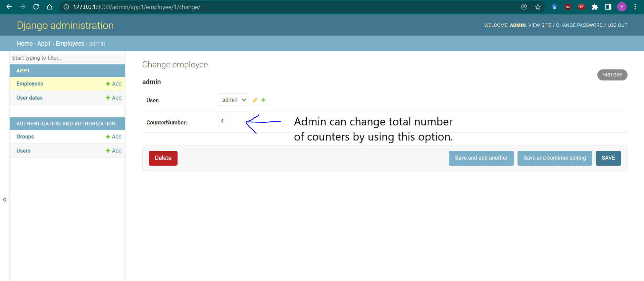644x281 pixels.
Task: Click Save and add another
Action: tap(481, 158)
